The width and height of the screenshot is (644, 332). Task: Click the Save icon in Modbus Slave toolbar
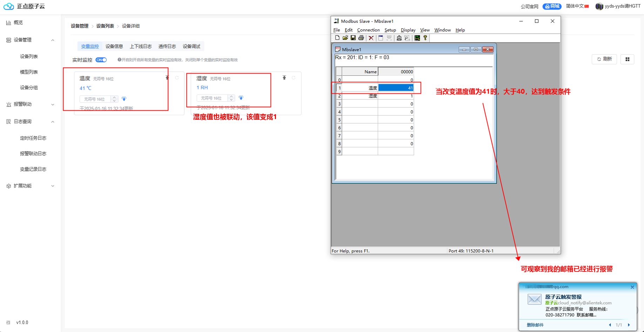click(x=353, y=38)
